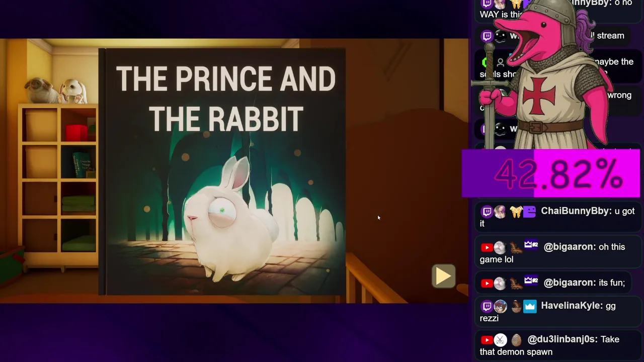Screen dimensions: 644x362
Task: Click 'its fun;' message text
Action: point(612,283)
